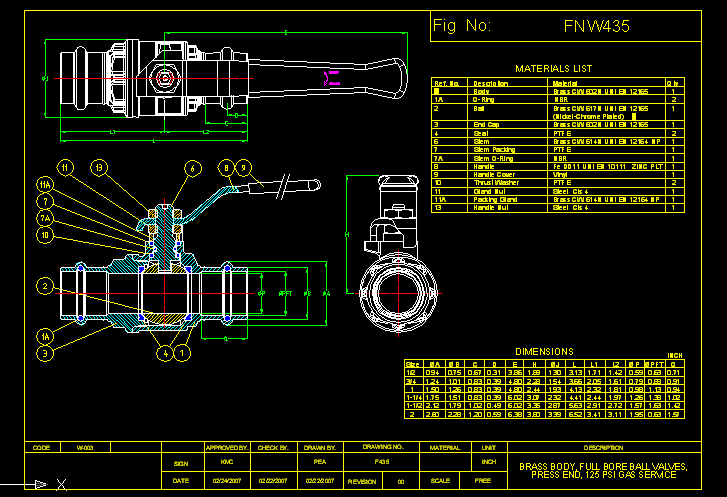
Task: Click balloon callout 2 beside the valve
Action: point(46,286)
